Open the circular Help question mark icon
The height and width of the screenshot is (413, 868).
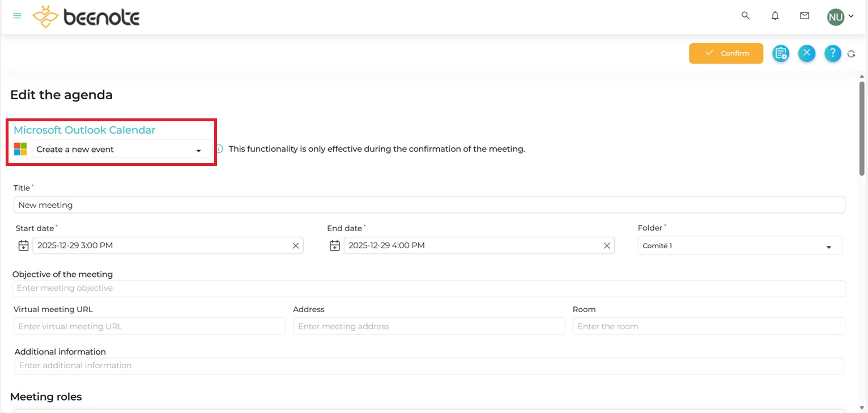coord(832,53)
